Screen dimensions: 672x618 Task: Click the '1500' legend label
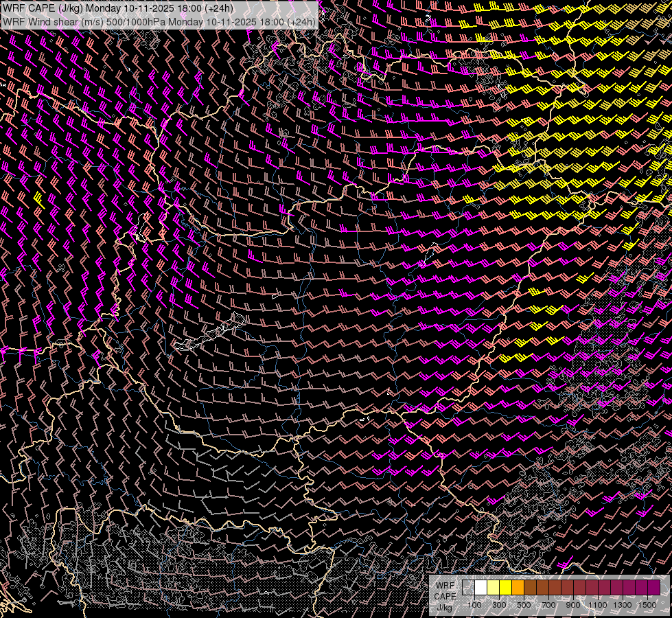(x=647, y=605)
